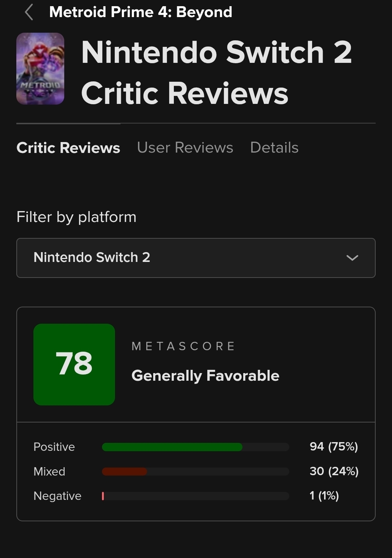
Task: Expand the Nintendo Switch 2 platform dropdown
Action: (196, 258)
